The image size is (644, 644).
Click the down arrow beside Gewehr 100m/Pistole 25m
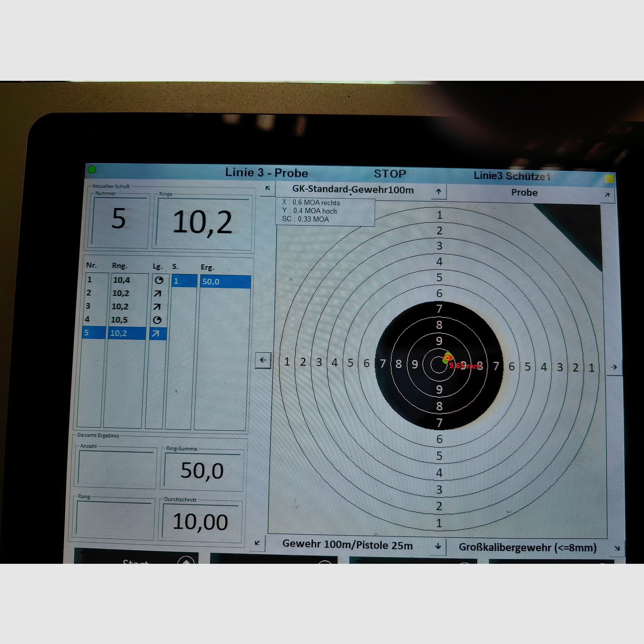point(438,546)
